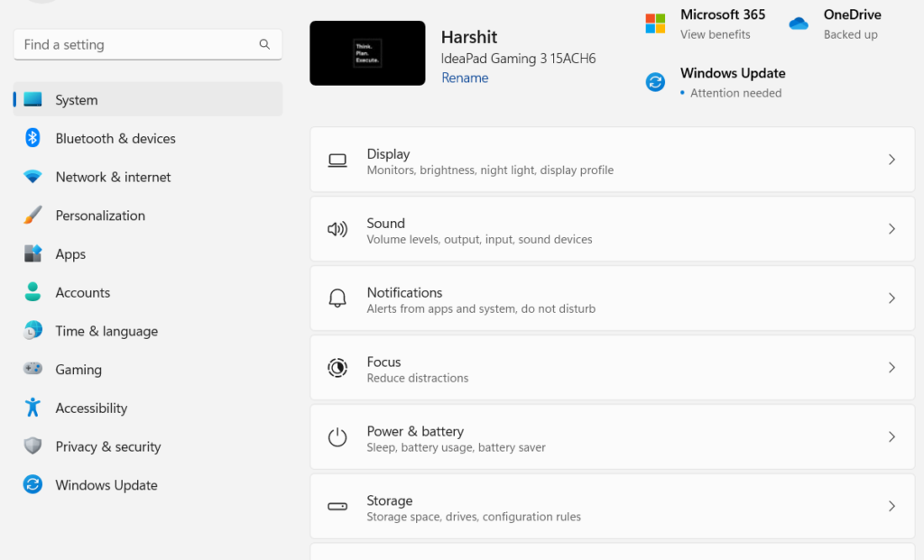Click the OneDrive cloud icon
This screenshot has height=560, width=924.
click(x=799, y=23)
